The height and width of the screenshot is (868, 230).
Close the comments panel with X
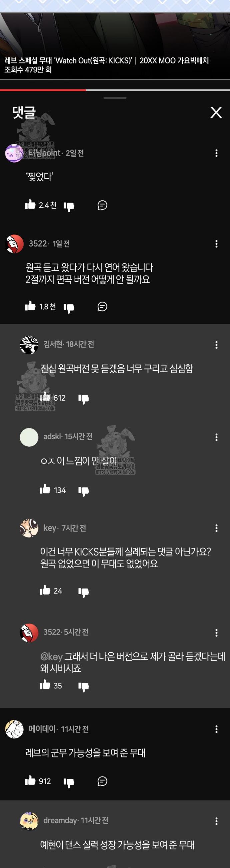coord(216,112)
